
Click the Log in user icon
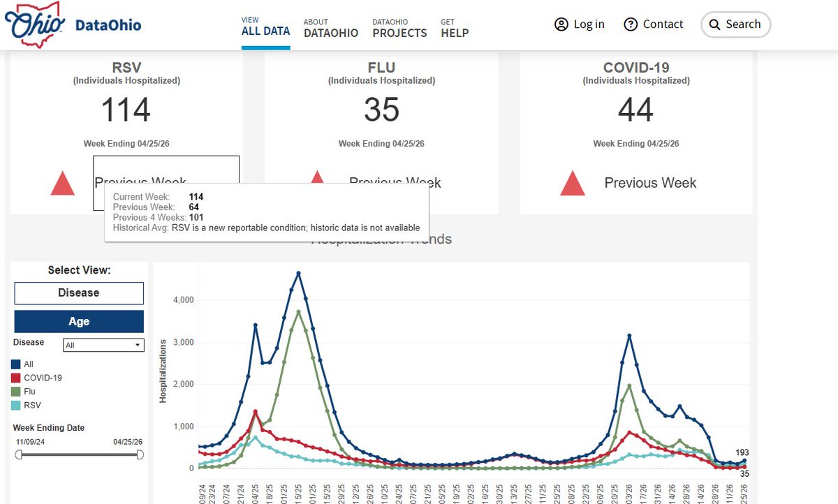pyautogui.click(x=561, y=24)
